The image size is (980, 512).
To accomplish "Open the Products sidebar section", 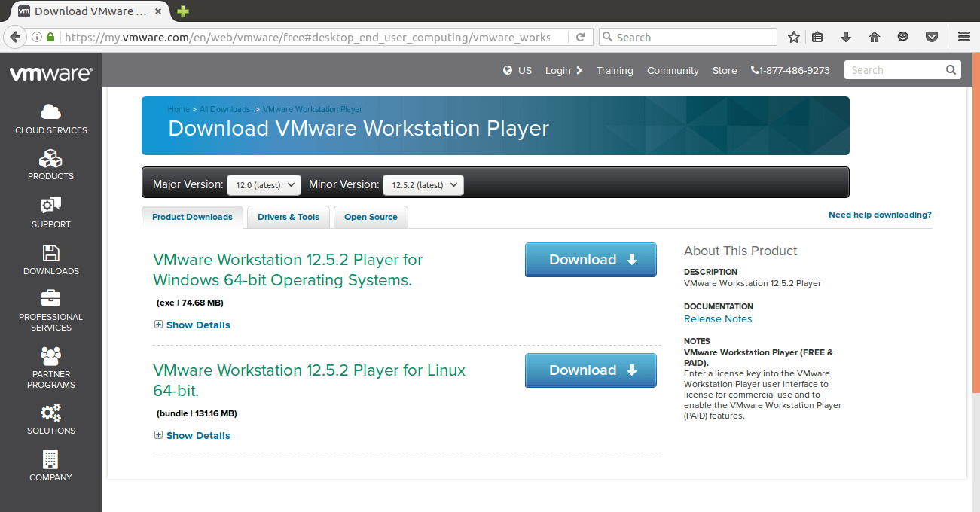I will tap(50, 165).
